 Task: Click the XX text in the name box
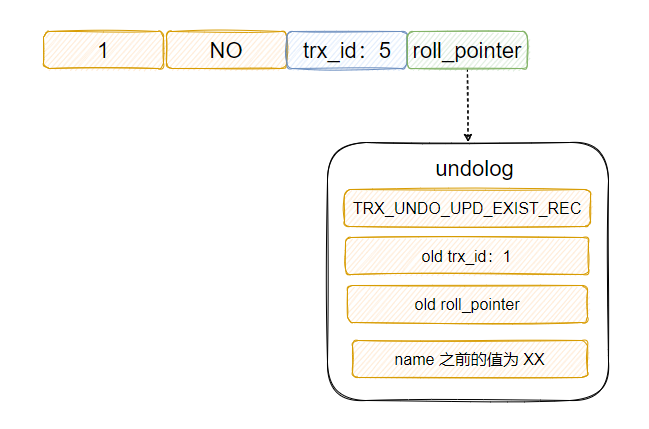533,359
